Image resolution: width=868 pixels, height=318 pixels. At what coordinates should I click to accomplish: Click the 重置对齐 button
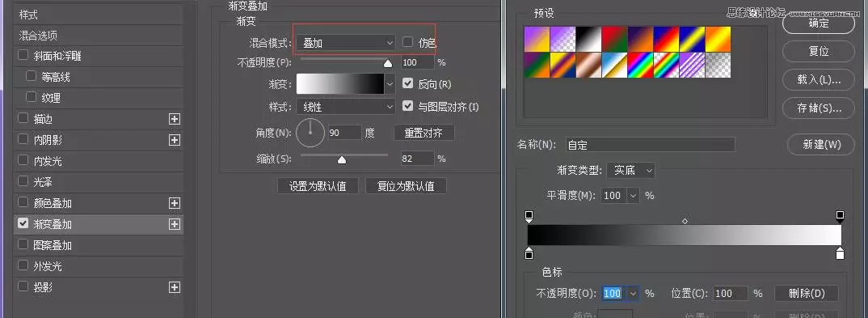(x=424, y=133)
